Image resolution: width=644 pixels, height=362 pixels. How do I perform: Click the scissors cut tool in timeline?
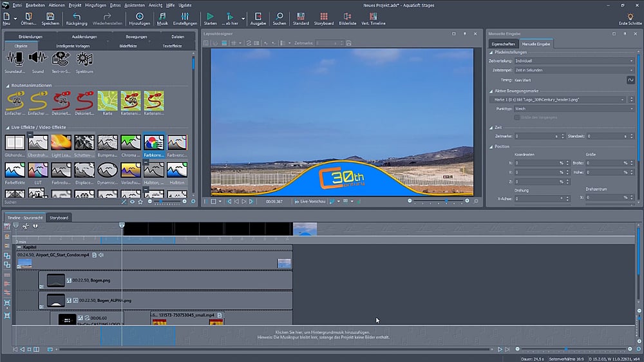click(25, 226)
